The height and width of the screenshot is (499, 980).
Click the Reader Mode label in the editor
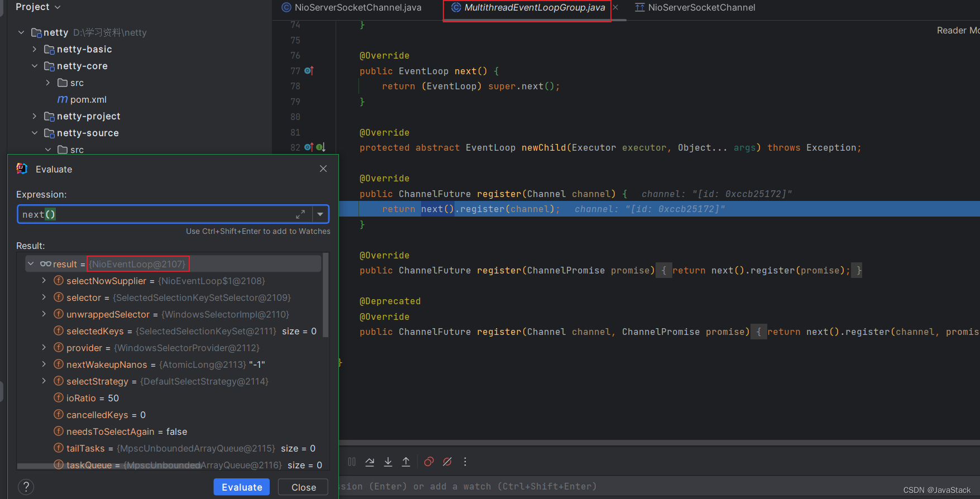[x=958, y=30]
